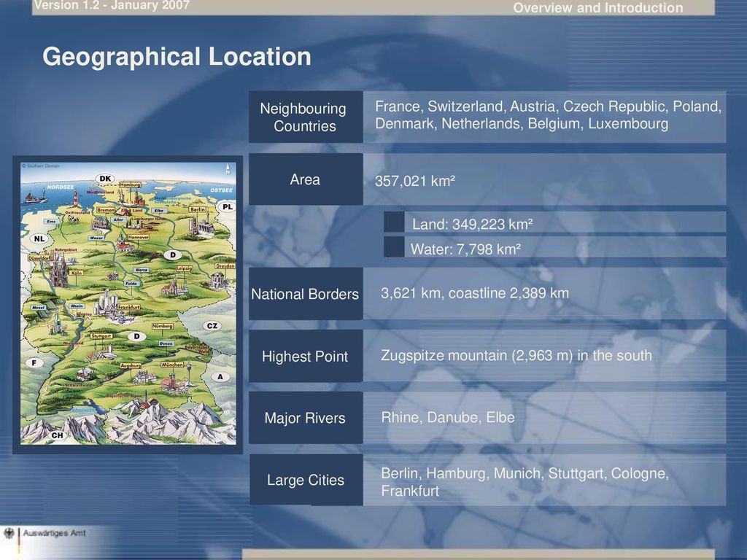This screenshot has height=560, width=747.
Task: Click the Ruhrgebiet label on the map
Action: click(65, 249)
